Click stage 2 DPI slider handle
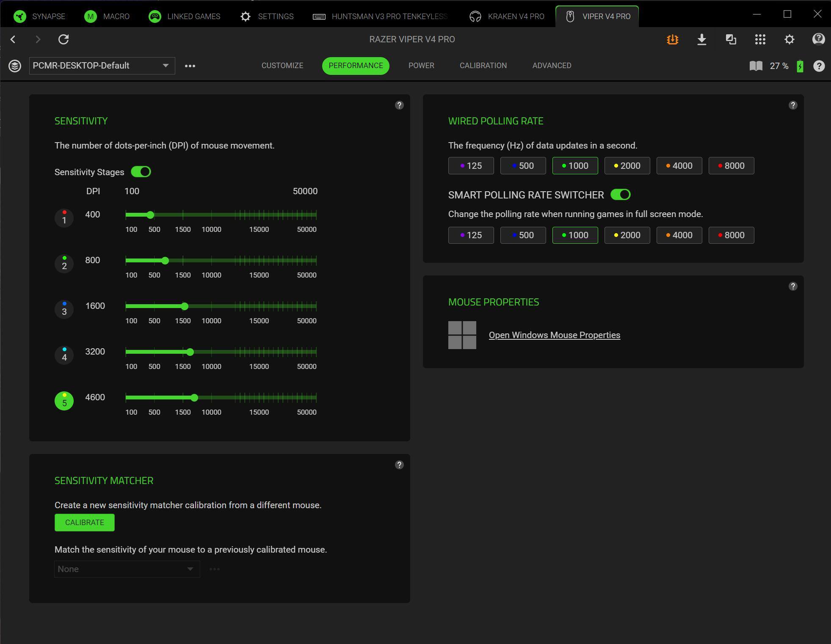Viewport: 831px width, 644px height. coord(165,261)
